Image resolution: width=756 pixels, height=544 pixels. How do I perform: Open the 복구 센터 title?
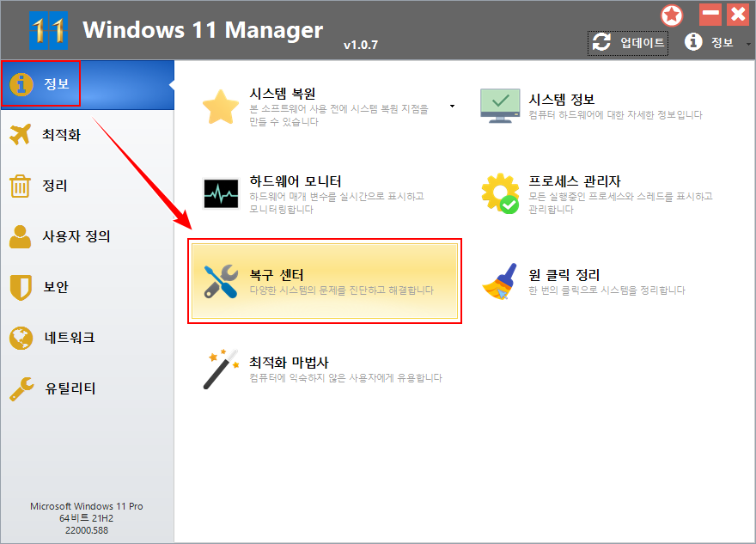coord(277,275)
